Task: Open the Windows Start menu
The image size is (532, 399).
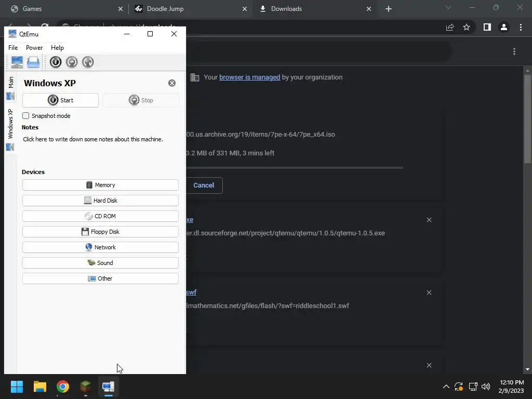Action: [17, 387]
